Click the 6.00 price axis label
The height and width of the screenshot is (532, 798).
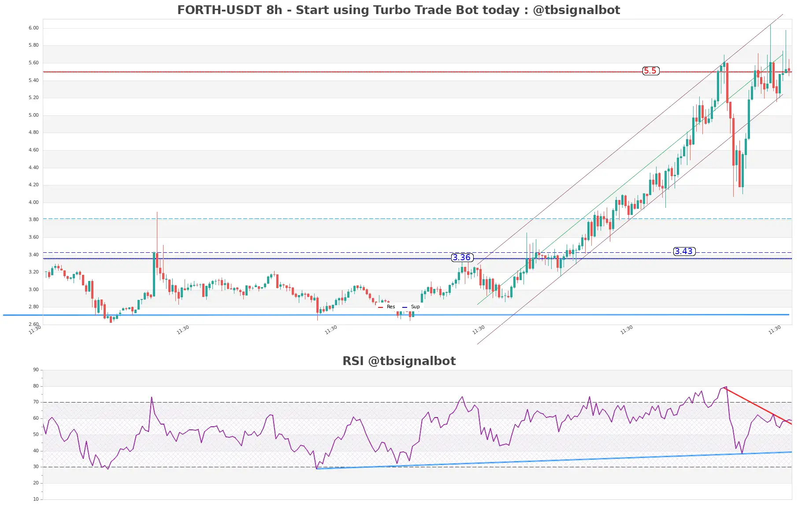coord(33,28)
